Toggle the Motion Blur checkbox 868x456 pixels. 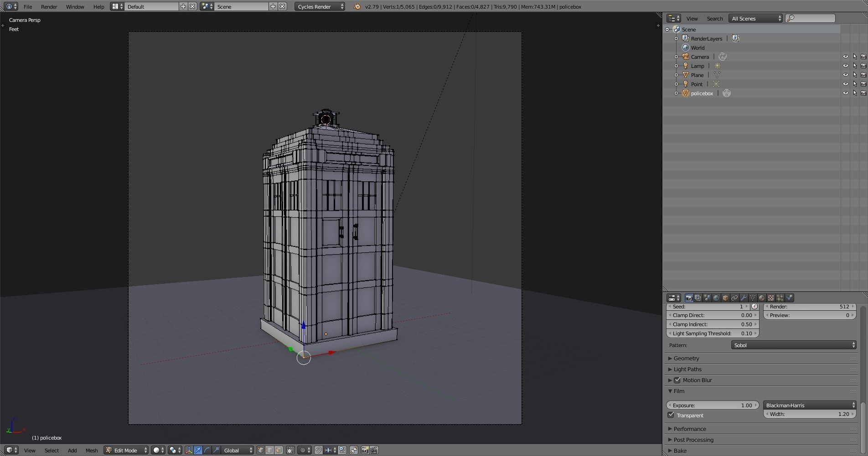point(677,380)
